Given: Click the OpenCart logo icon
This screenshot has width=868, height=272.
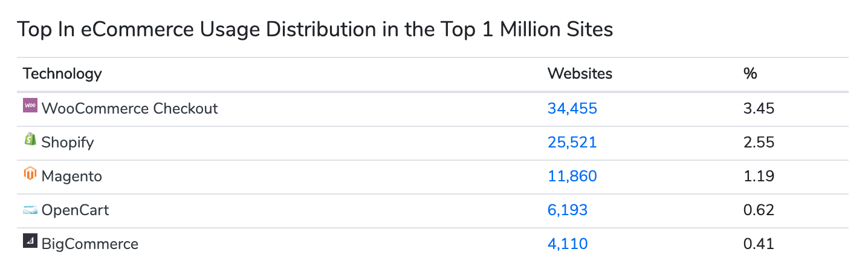Looking at the screenshot, I should click(x=30, y=210).
